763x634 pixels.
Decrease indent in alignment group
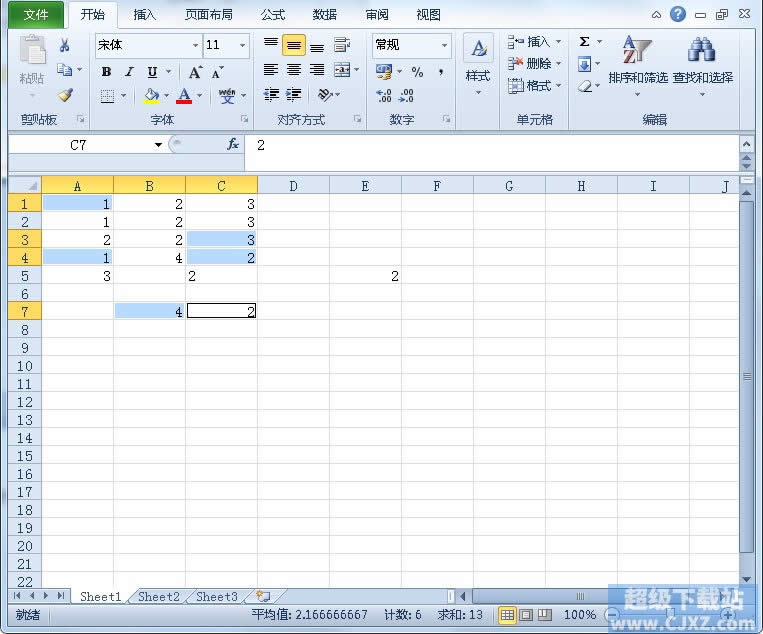pos(271,94)
